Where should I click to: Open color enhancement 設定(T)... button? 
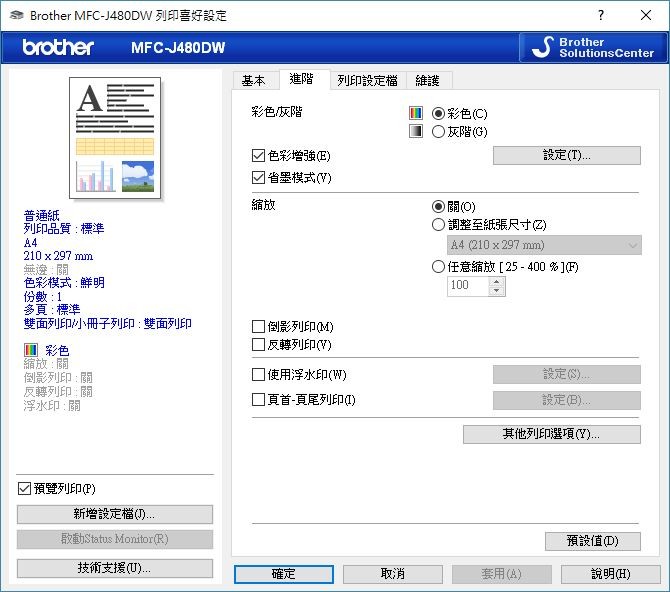[567, 156]
